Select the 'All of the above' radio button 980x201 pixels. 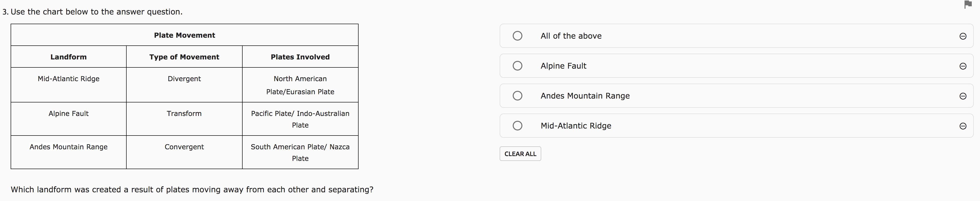(517, 36)
